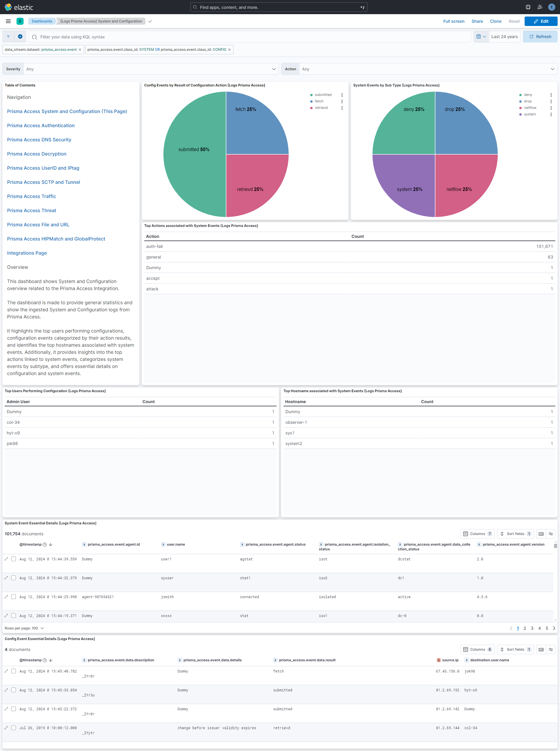Open the Columns selector in System Event table

477,534
